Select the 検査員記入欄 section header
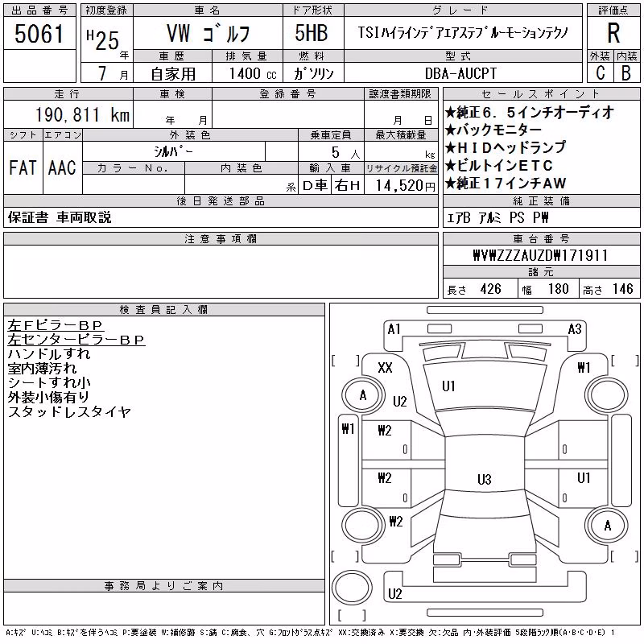Screen dimensions: 644x644 point(164,310)
